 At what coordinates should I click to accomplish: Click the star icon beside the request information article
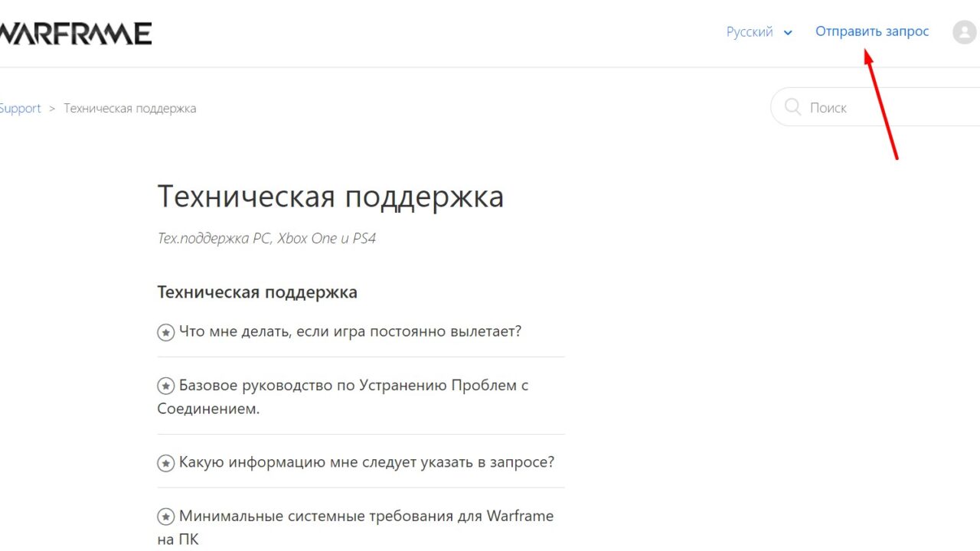coord(165,463)
